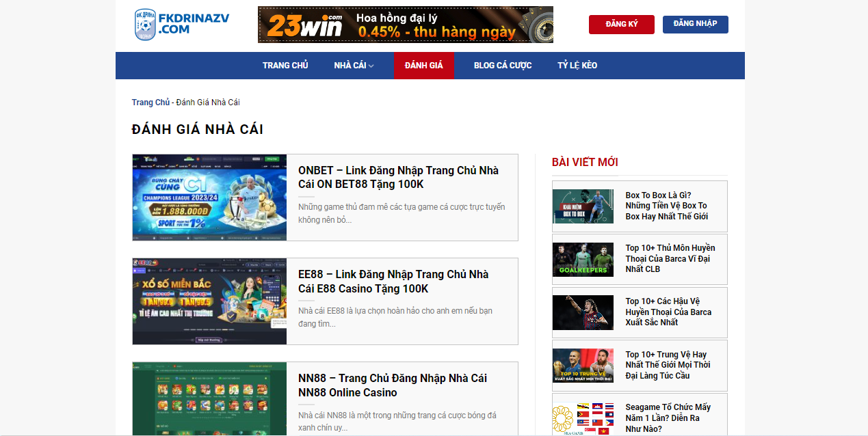Screen dimensions: 868x436
Task: Click EE88 excerpt 'Nhà cái EE88 là lựa chọn'
Action: [x=395, y=317]
